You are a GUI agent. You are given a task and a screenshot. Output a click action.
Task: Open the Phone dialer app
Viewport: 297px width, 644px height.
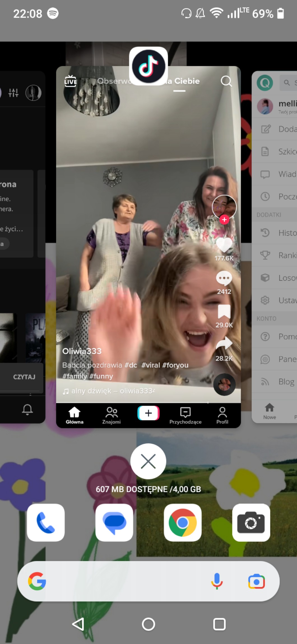tap(46, 523)
